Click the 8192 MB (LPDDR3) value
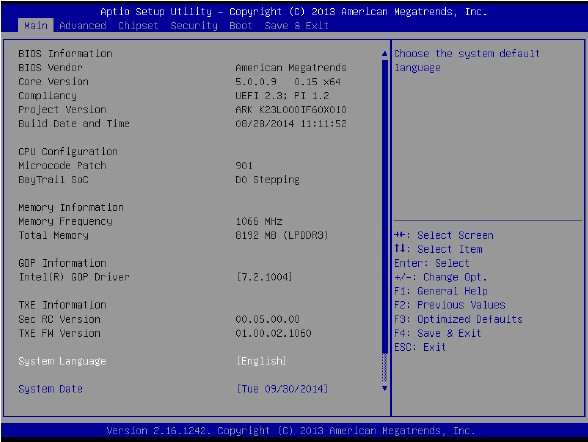This screenshot has height=442, width=588. pyautogui.click(x=282, y=235)
